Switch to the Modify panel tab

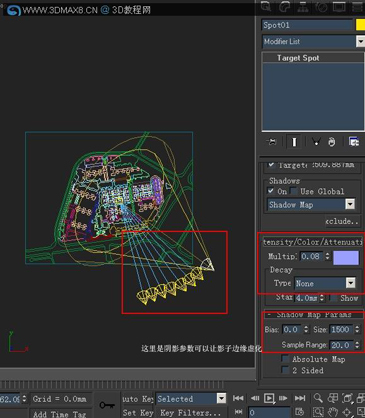pos(285,6)
